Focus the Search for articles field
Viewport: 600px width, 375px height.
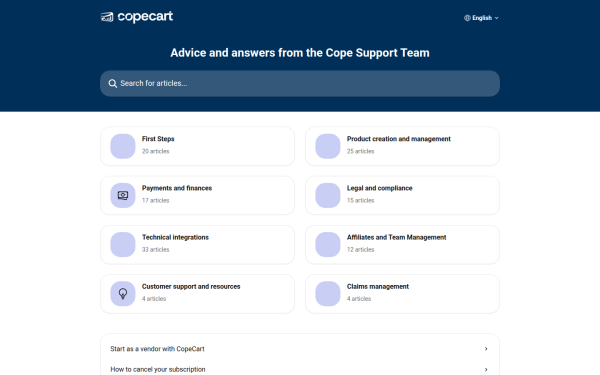300,83
